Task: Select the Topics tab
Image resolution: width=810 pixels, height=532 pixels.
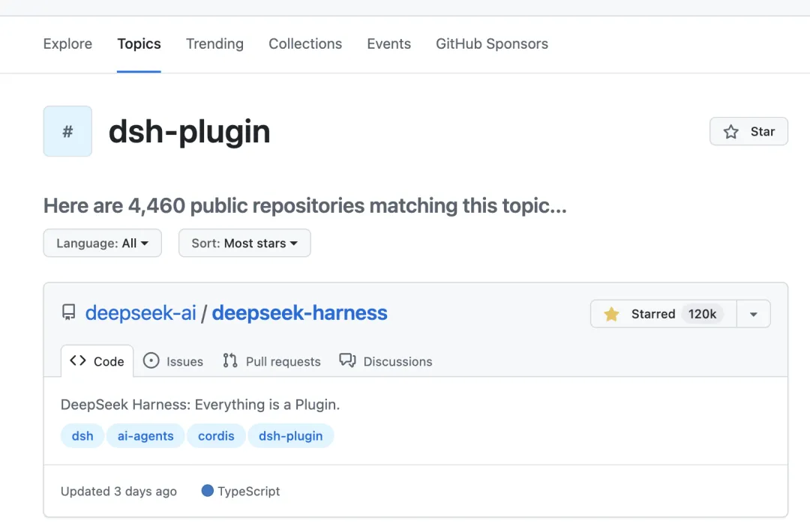Action: click(x=139, y=44)
